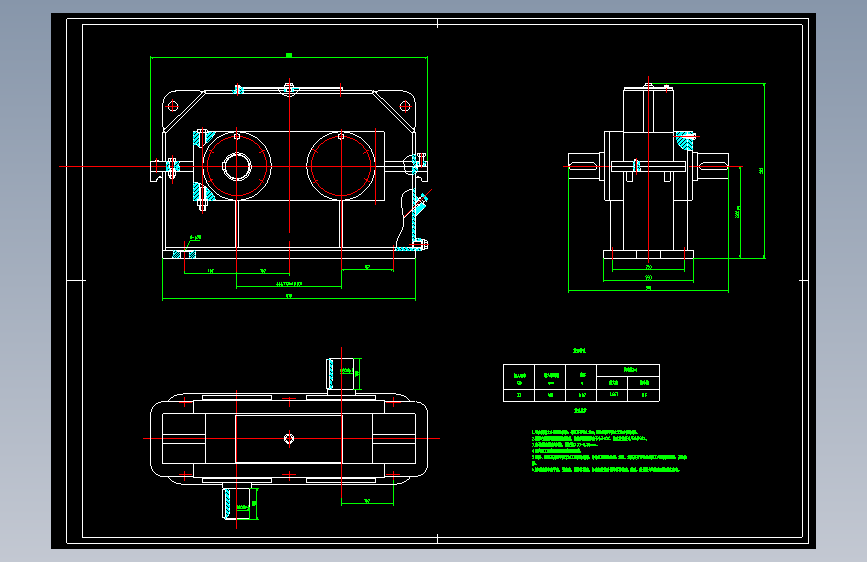
Task: Pick the overall width dimension above front view
Action: point(289,56)
